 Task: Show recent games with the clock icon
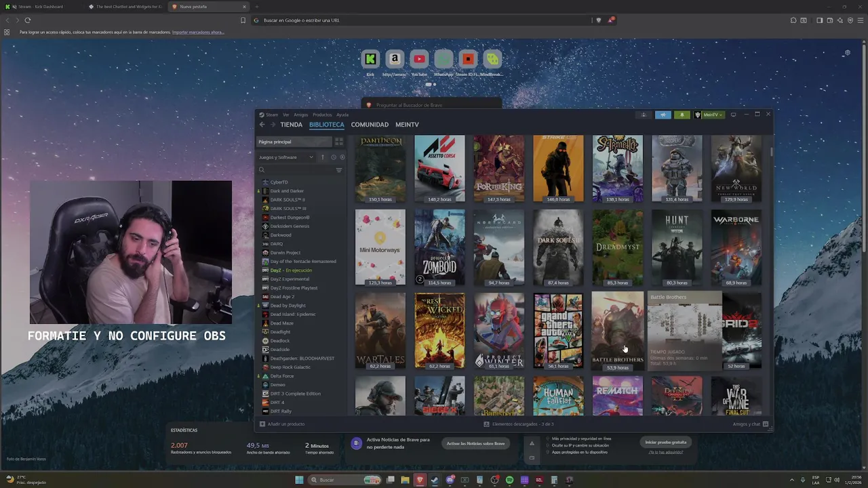pos(334,157)
